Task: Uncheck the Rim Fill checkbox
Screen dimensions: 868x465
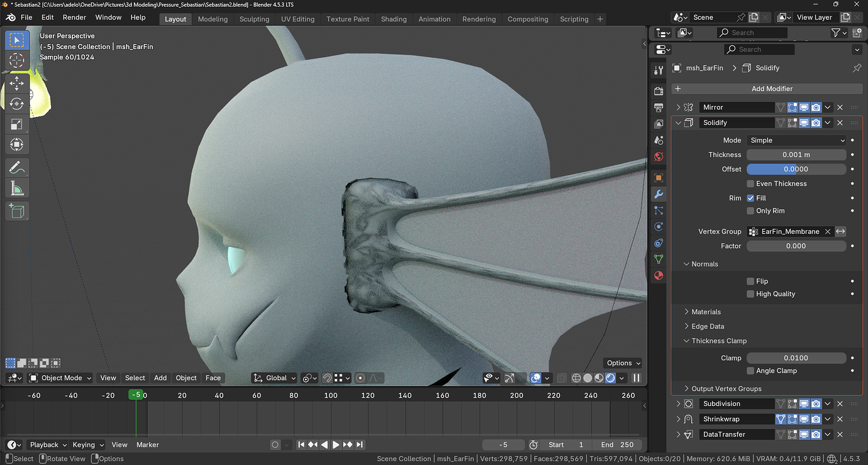Action: pyautogui.click(x=750, y=198)
